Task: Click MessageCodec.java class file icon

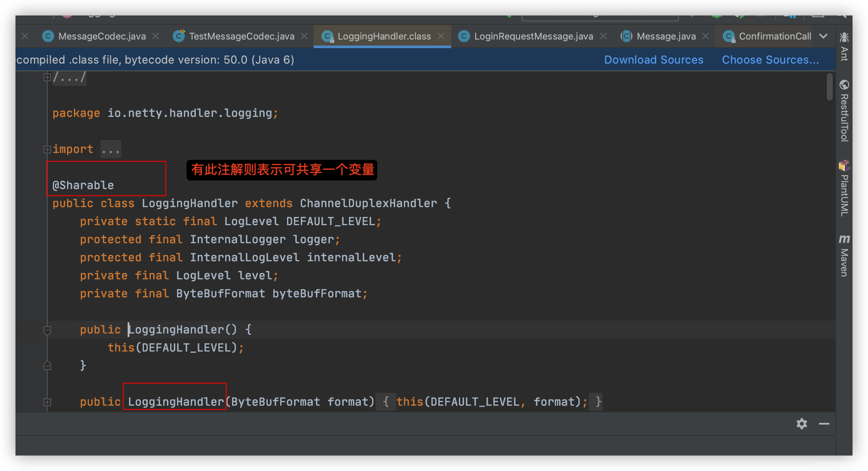Action: [48, 37]
